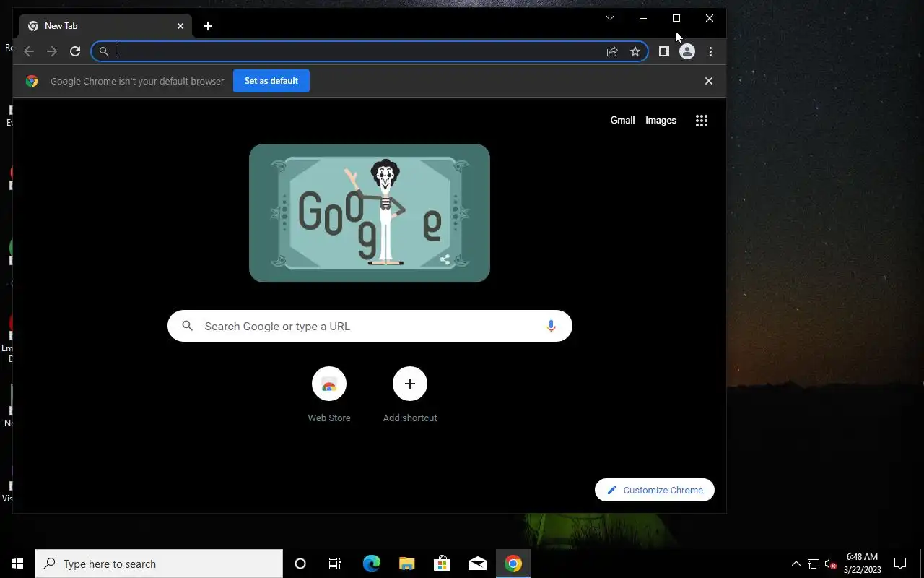The height and width of the screenshot is (578, 924).
Task: Share the doodle via share icon
Action: point(445,260)
